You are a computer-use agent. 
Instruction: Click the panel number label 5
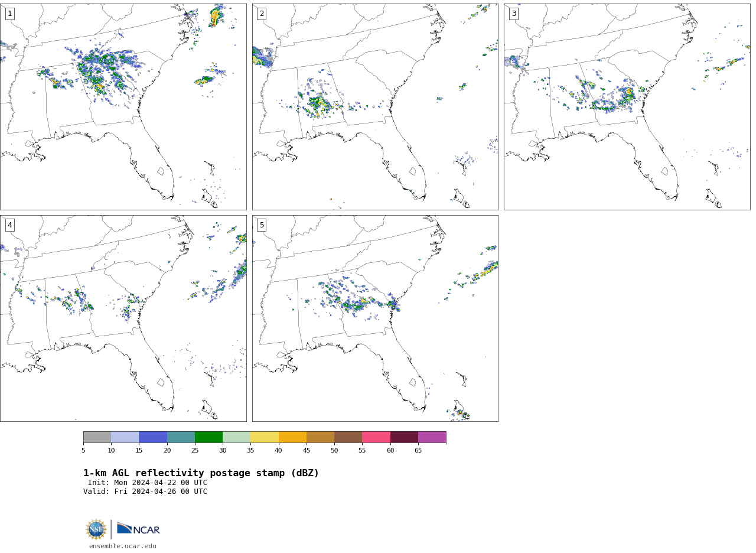pyautogui.click(x=262, y=225)
